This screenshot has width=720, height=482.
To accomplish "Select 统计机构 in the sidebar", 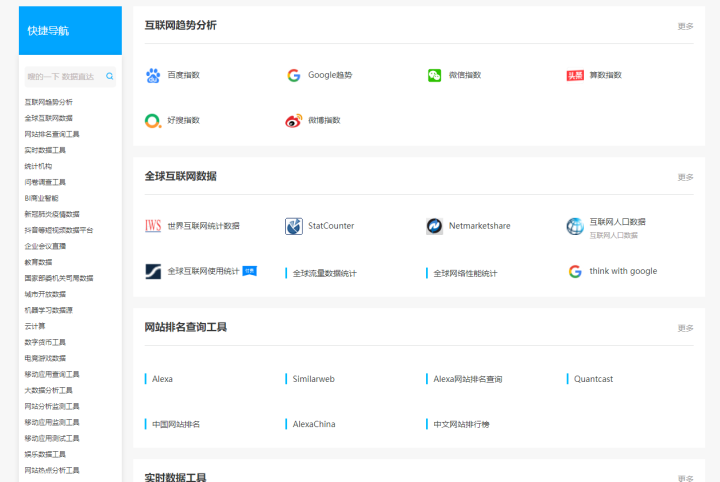I will coord(38,166).
